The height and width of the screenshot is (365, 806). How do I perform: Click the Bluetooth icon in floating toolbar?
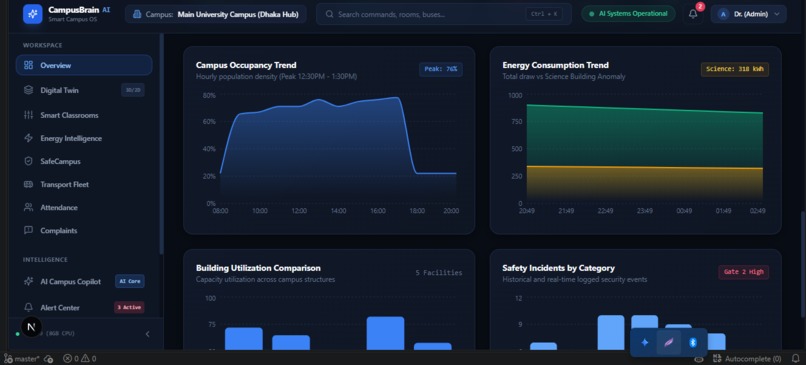pyautogui.click(x=692, y=342)
